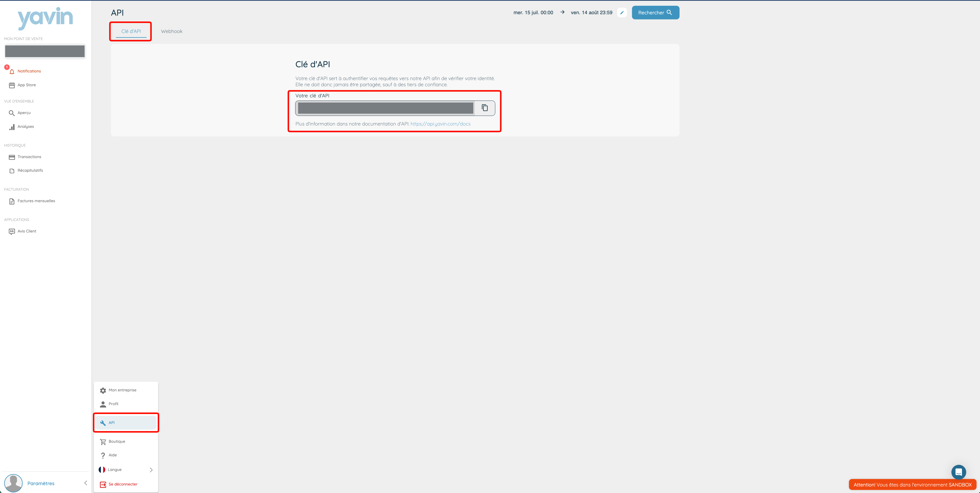
Task: Click the Analyses bar chart icon
Action: (x=12, y=127)
